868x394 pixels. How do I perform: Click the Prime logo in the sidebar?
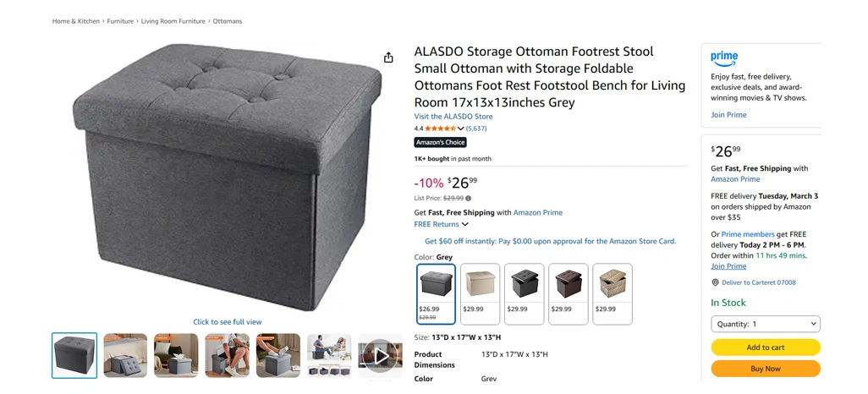pos(724,57)
